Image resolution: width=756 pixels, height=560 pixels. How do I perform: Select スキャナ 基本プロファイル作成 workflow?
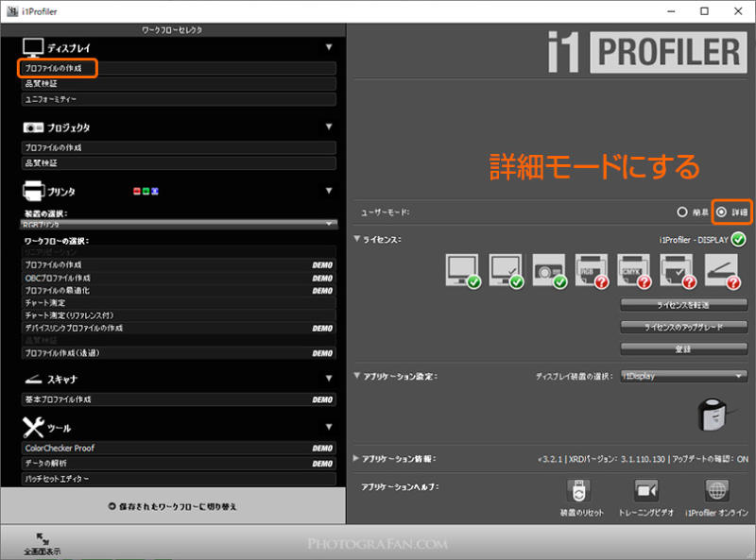click(x=179, y=399)
